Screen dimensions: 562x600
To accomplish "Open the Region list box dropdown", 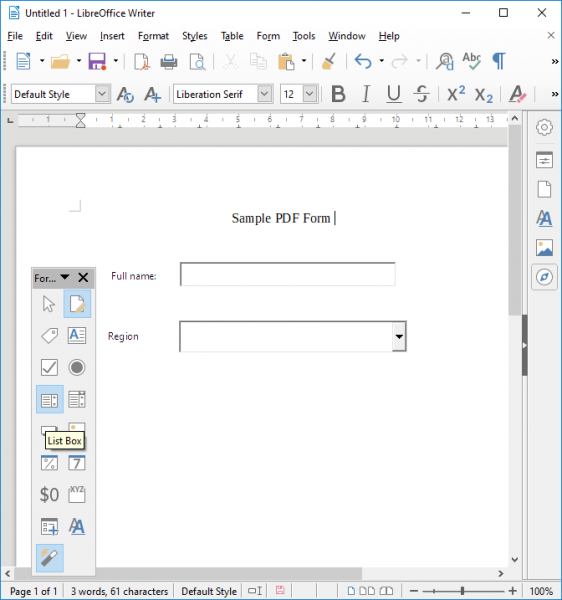I will [399, 337].
